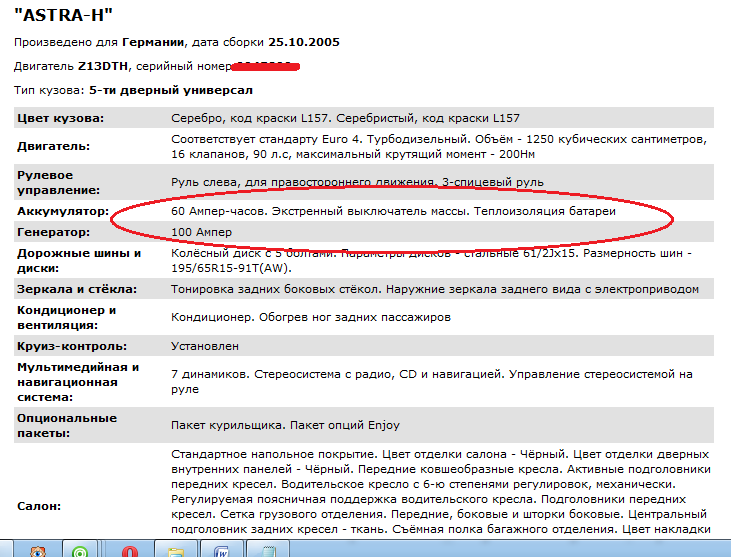Image resolution: width=731 pixels, height=557 pixels.
Task: Click the серийный номер text
Action: click(x=184, y=67)
